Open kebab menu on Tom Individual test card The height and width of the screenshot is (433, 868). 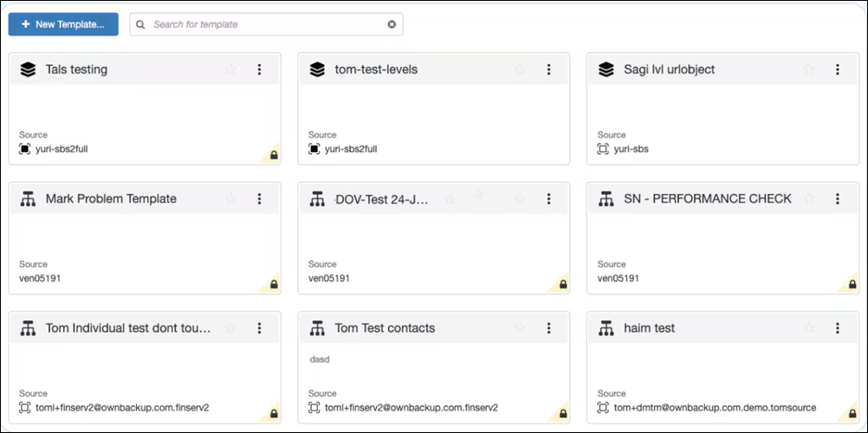pyautogui.click(x=260, y=328)
